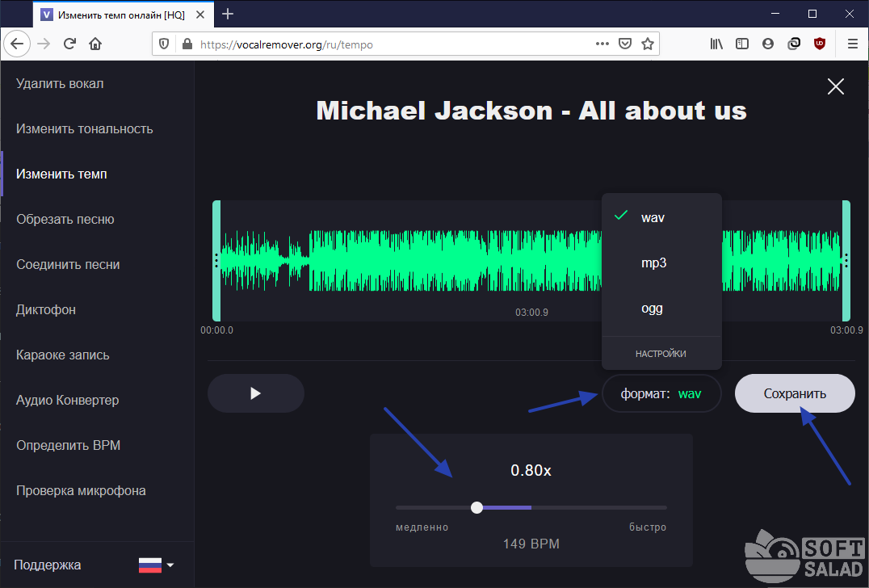The height and width of the screenshot is (588, 869).
Task: Choose wav format option
Action: [661, 218]
